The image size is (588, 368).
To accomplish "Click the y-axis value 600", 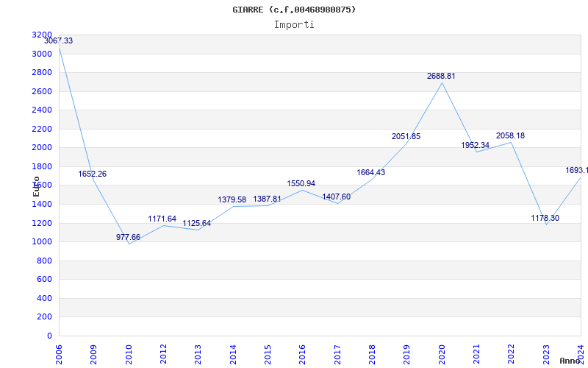I will click(45, 280).
